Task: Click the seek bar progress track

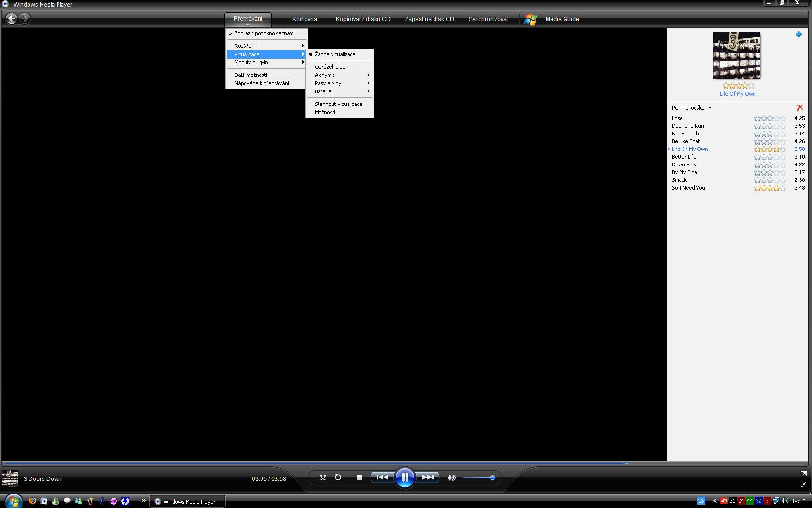Action: [x=405, y=463]
